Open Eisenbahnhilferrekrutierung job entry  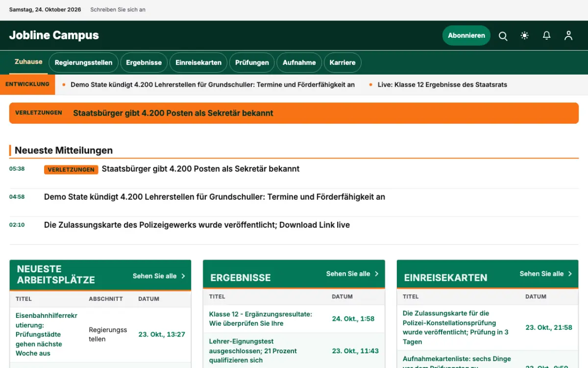tap(47, 335)
